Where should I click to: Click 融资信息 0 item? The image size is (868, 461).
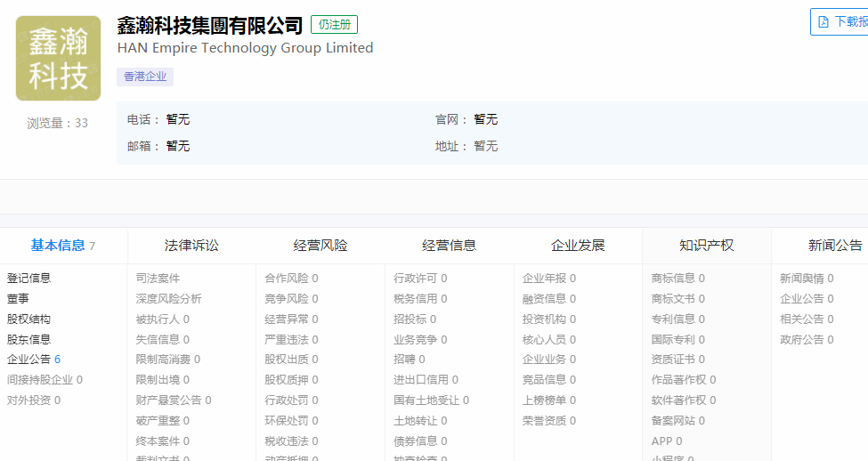(549, 299)
